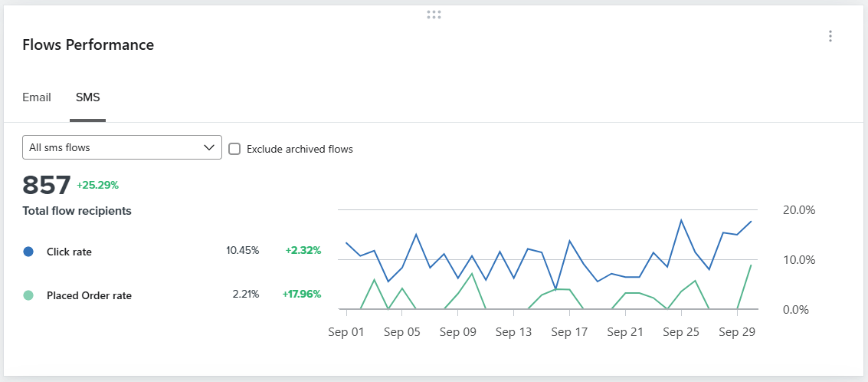Click the Sep 13 axis label

[x=514, y=332]
